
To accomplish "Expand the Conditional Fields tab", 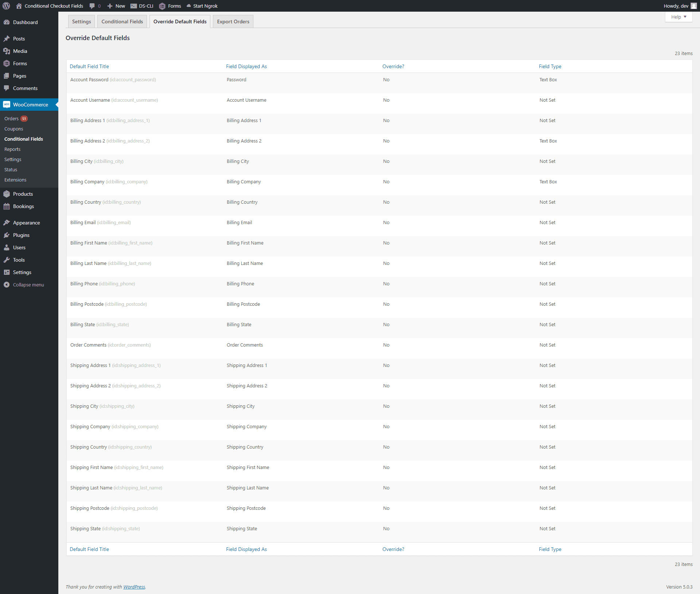I will [x=122, y=21].
